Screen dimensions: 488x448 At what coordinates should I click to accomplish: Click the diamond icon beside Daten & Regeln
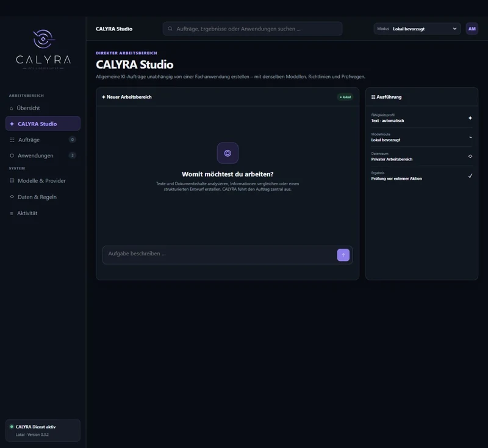click(12, 197)
